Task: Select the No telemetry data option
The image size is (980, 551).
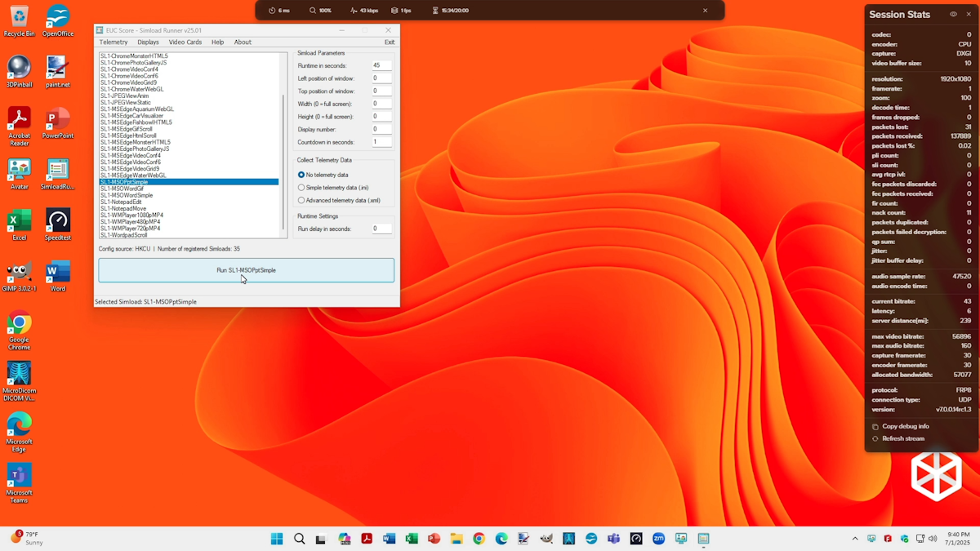Action: [301, 175]
